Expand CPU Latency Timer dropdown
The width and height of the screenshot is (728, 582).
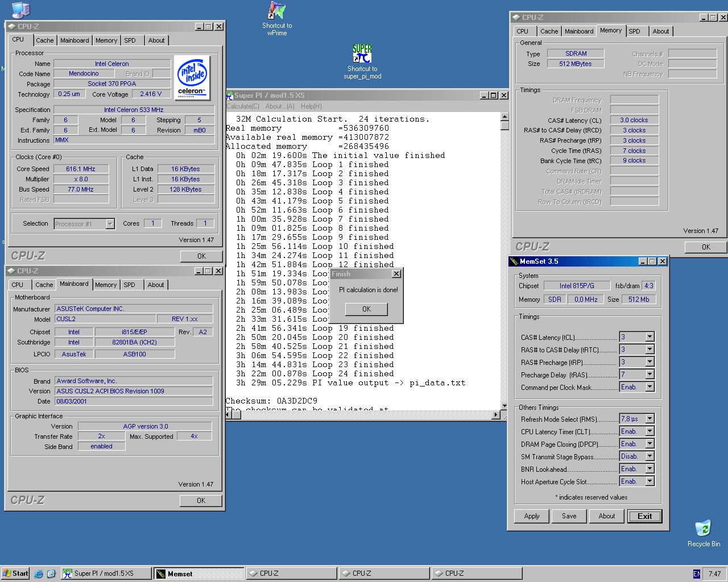tap(650, 431)
